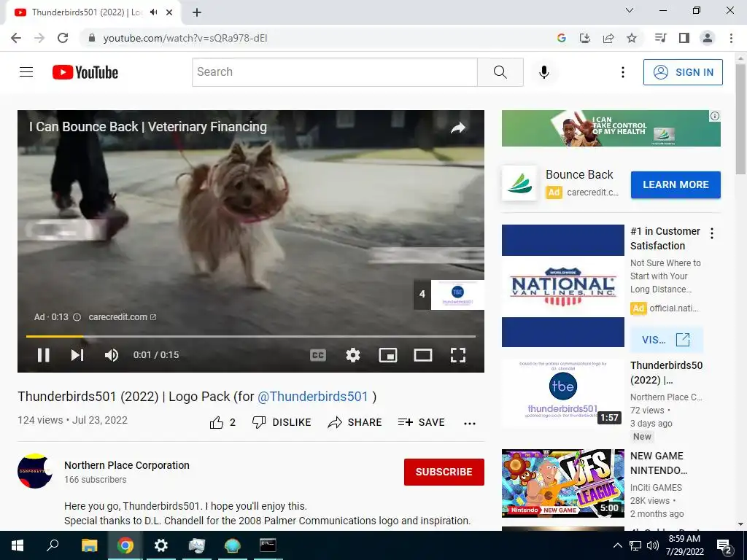747x560 pixels.
Task: Start voice search with microphone icon
Action: coord(544,72)
